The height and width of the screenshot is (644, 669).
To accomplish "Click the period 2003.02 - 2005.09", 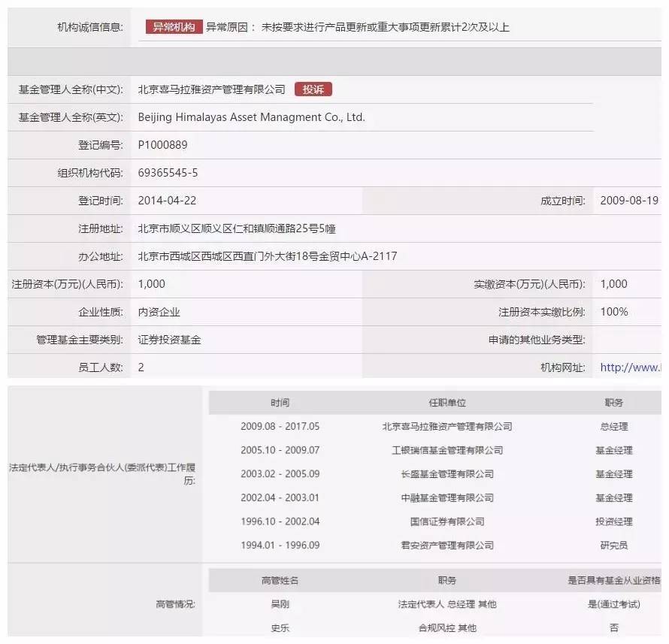I will click(x=280, y=474).
